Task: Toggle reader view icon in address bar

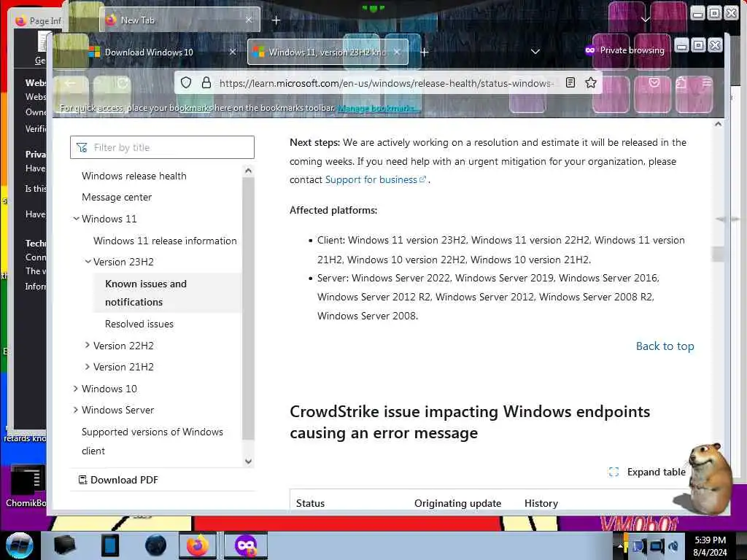Action: point(570,83)
